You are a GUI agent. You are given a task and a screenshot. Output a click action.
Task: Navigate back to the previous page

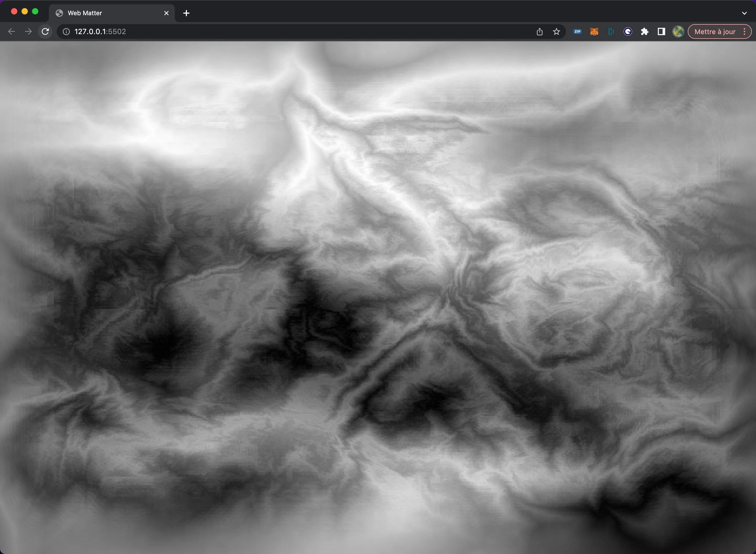point(11,31)
